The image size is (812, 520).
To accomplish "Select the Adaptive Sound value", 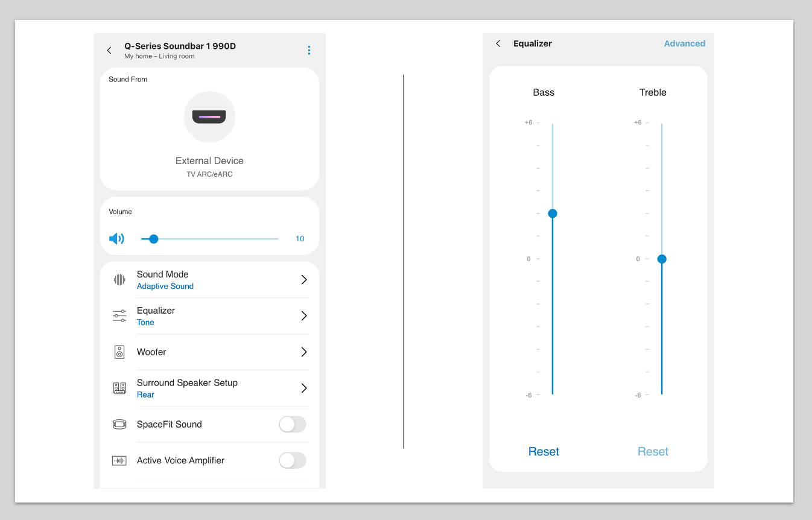I will tap(165, 286).
